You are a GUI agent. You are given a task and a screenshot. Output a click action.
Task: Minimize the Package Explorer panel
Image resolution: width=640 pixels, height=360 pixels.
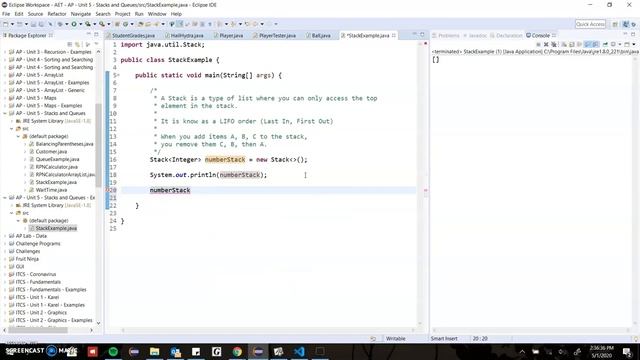[x=89, y=35]
